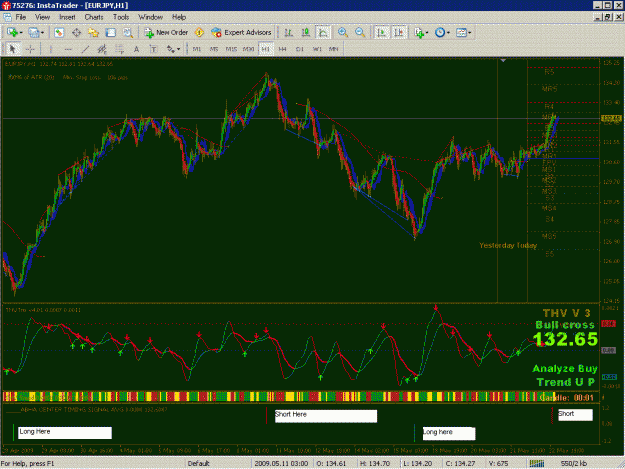Toggle the Chart Shift button
Viewport: 625px width, 469px height.
pyautogui.click(x=399, y=32)
